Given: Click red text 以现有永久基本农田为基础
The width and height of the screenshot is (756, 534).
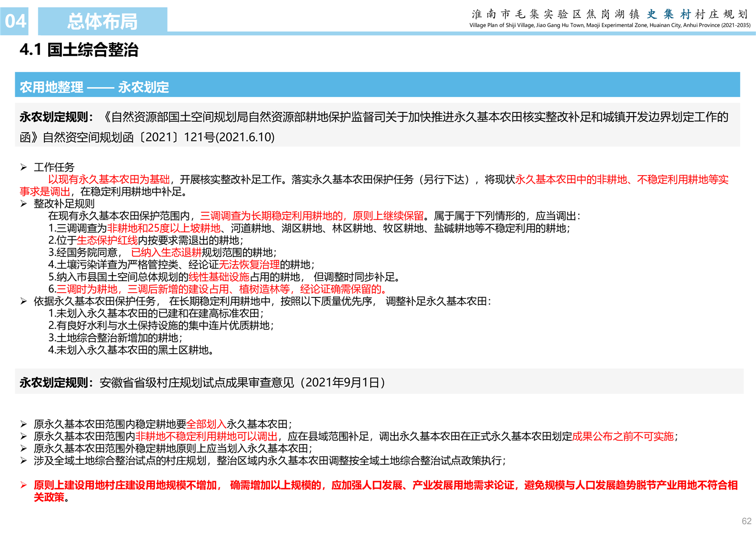Looking at the screenshot, I should (x=109, y=179).
